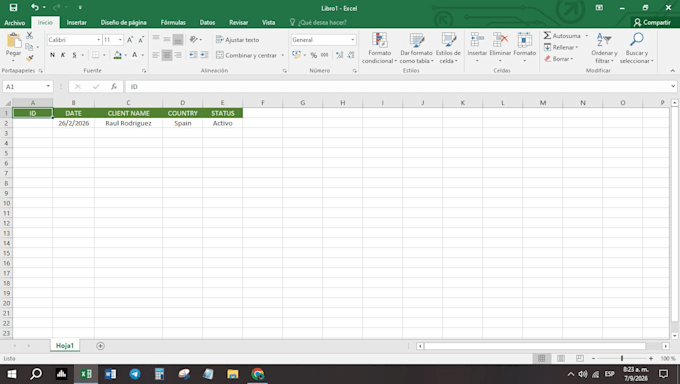The width and height of the screenshot is (680, 384).
Task: Open the Calibri font name dropdown
Action: click(x=98, y=40)
